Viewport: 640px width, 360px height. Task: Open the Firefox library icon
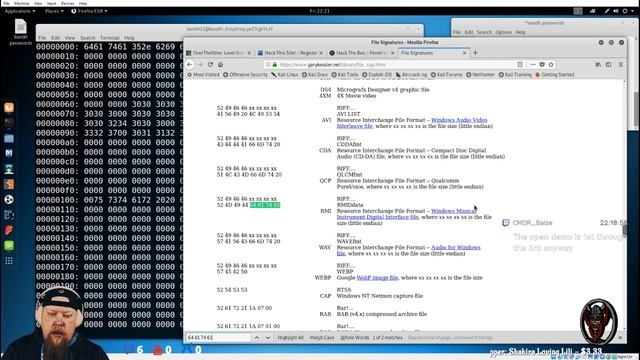click(x=598, y=64)
